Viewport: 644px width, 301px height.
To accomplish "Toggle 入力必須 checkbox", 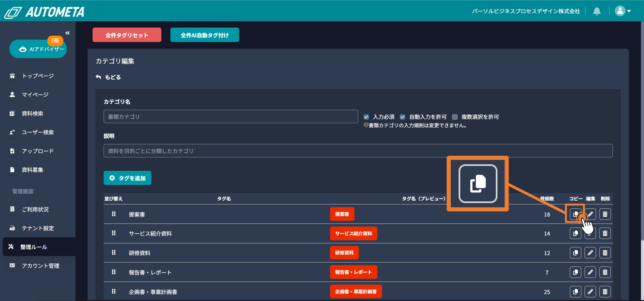I will tap(366, 117).
